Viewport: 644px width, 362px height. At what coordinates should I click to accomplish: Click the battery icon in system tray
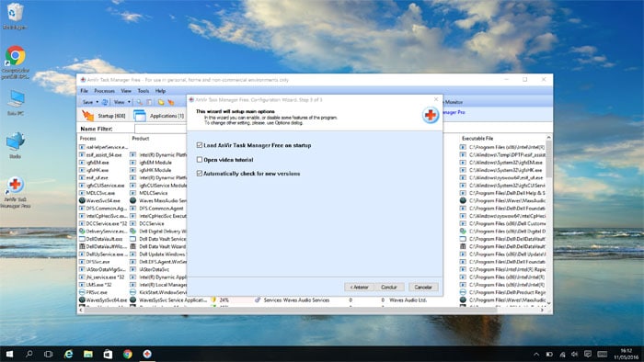click(549, 355)
